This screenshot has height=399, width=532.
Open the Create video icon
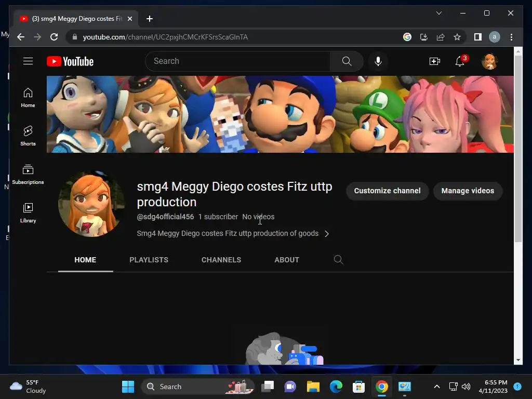(435, 61)
